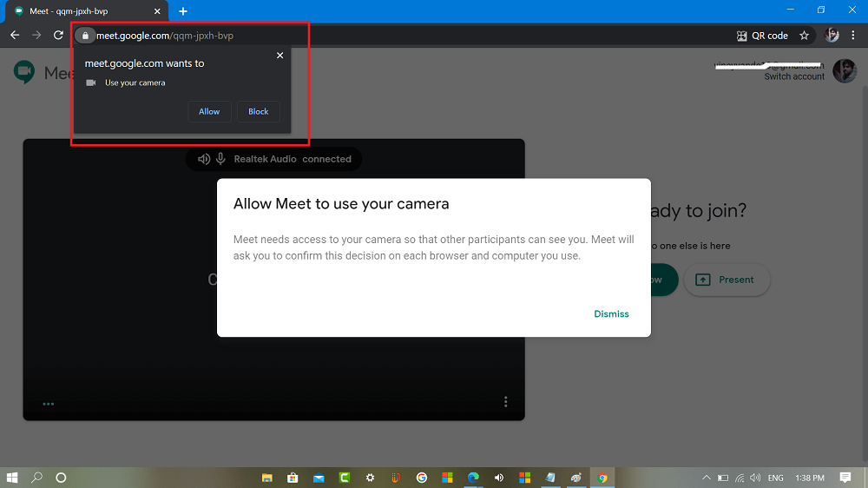The image size is (868, 488).
Task: Close the Meet - qqm-jpxh-bvp tab
Action: 157,11
